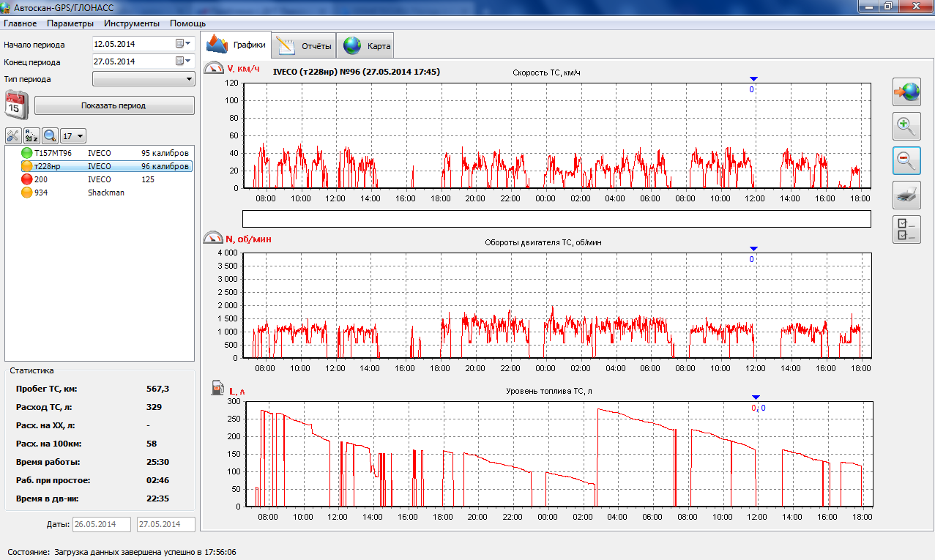This screenshot has width=935, height=560.
Task: Print the charts with the printer icon
Action: click(906, 195)
